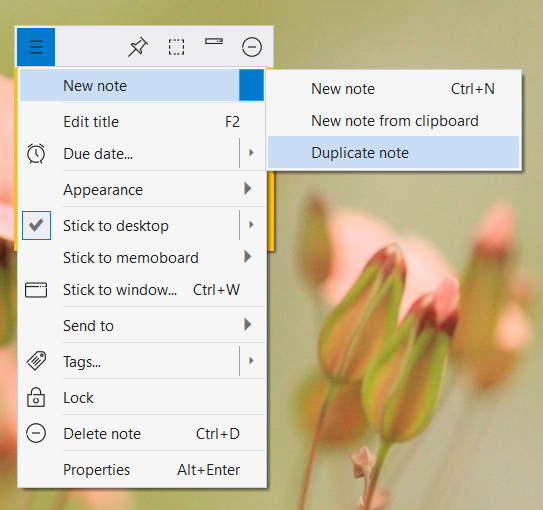This screenshot has width=543, height=510.
Task: Choose Delete note menu entry
Action: [142, 434]
